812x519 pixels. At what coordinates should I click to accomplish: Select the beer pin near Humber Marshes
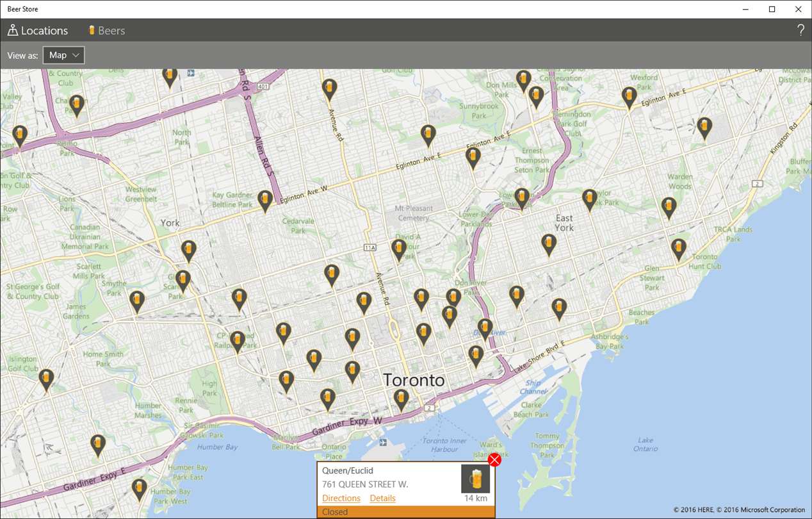click(97, 445)
